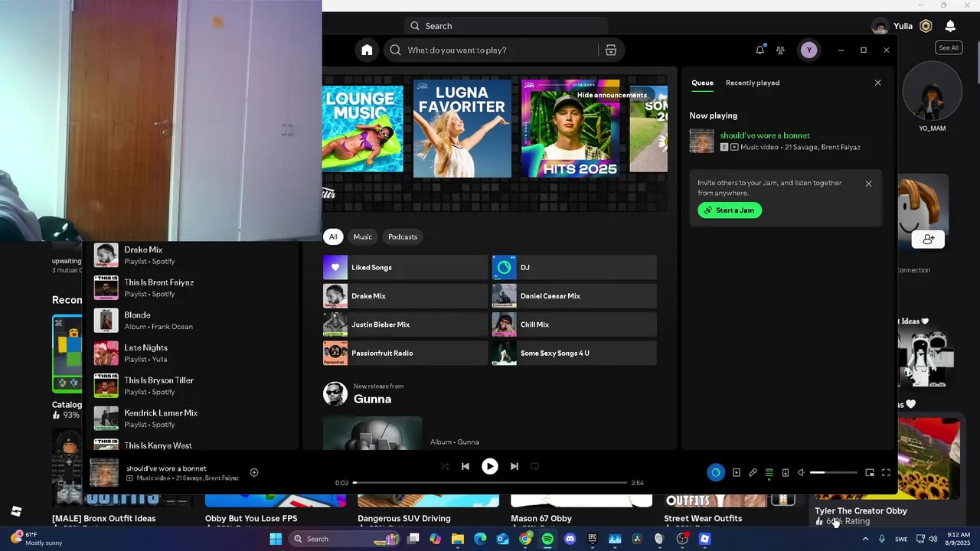Open the Justin Bieber Mix tile
Image resolution: width=980 pixels, height=551 pixels.
(405, 324)
